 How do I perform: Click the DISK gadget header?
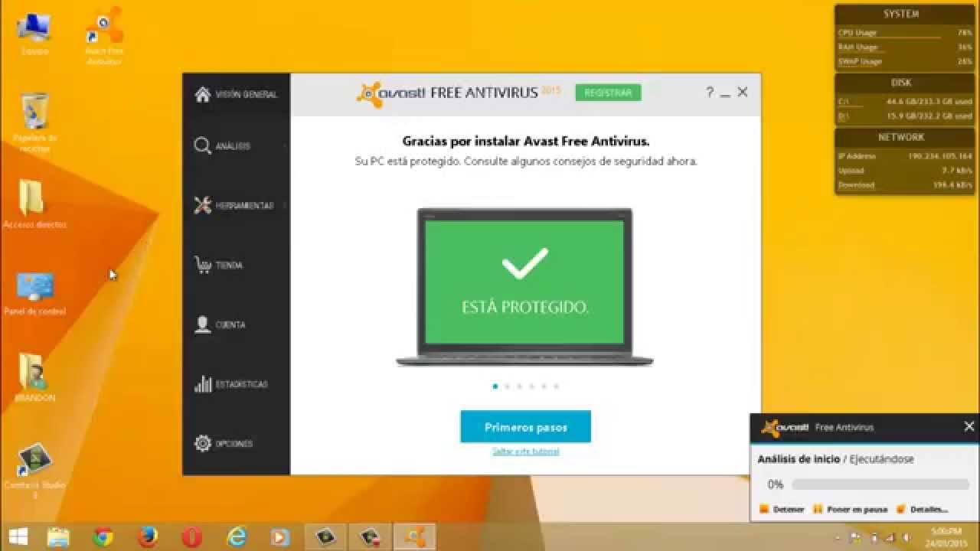coord(901,83)
